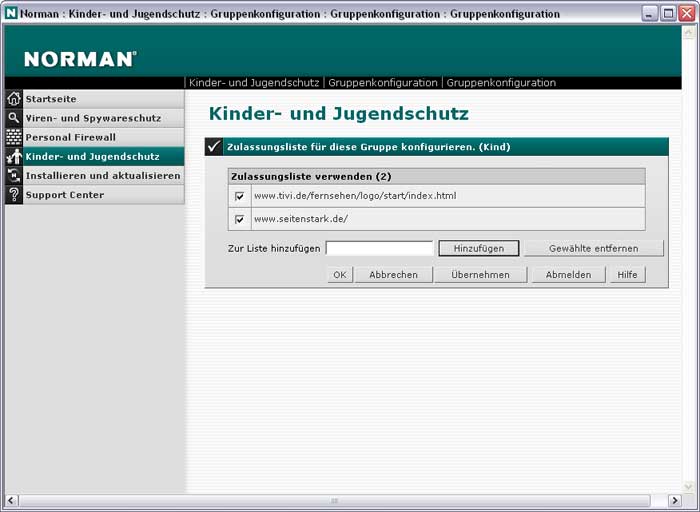700x512 pixels.
Task: Focus the Zur Liste hinzufügen text field
Action: tap(379, 248)
